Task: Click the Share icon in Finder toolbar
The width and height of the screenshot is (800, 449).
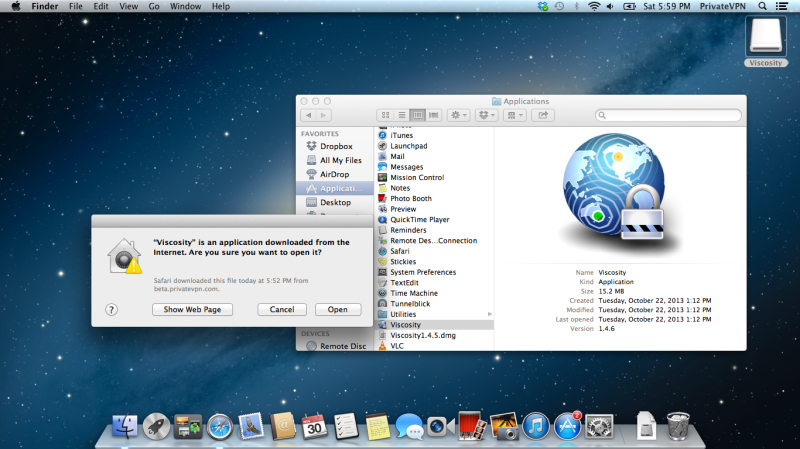Action: 543,116
